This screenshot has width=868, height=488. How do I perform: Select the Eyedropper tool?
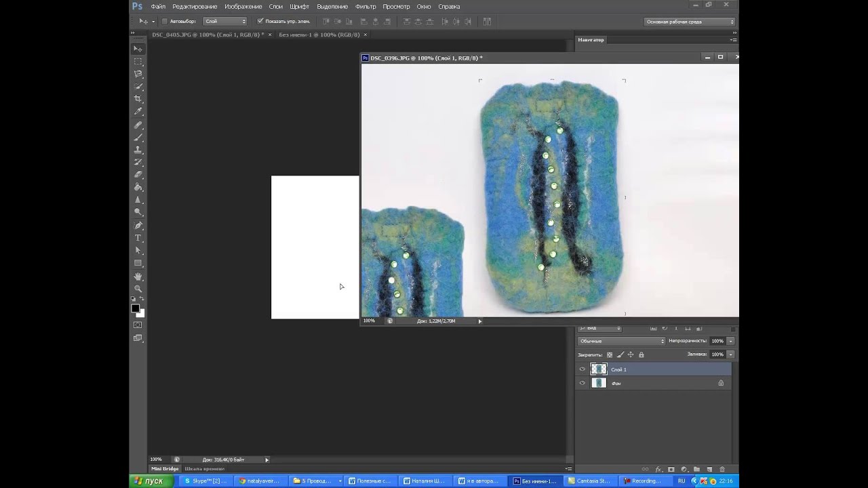[138, 112]
